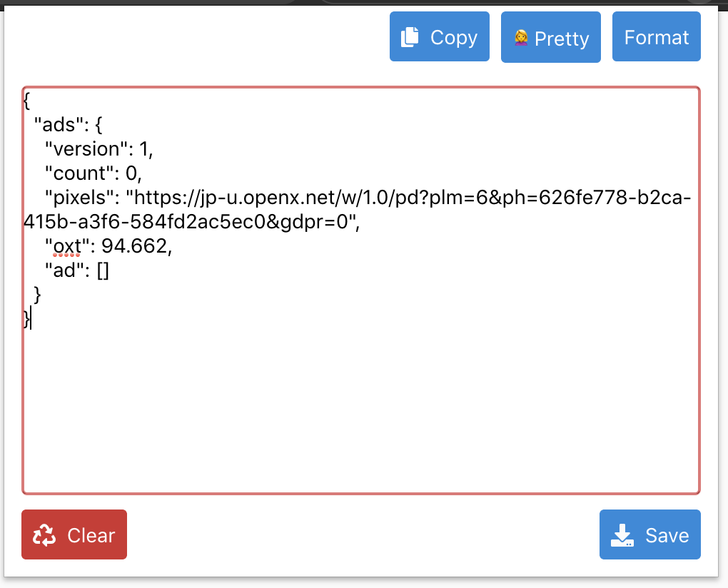Click the empty "ad" array brackets

(x=104, y=270)
